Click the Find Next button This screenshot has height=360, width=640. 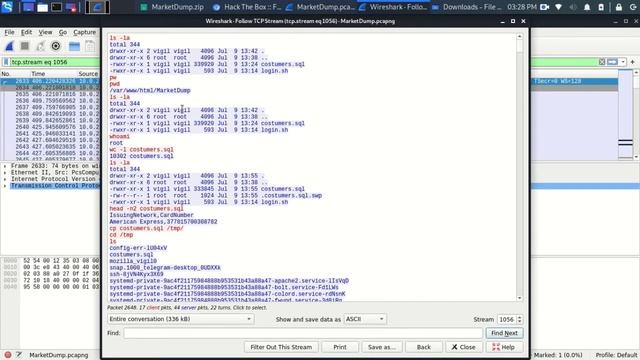click(x=504, y=333)
